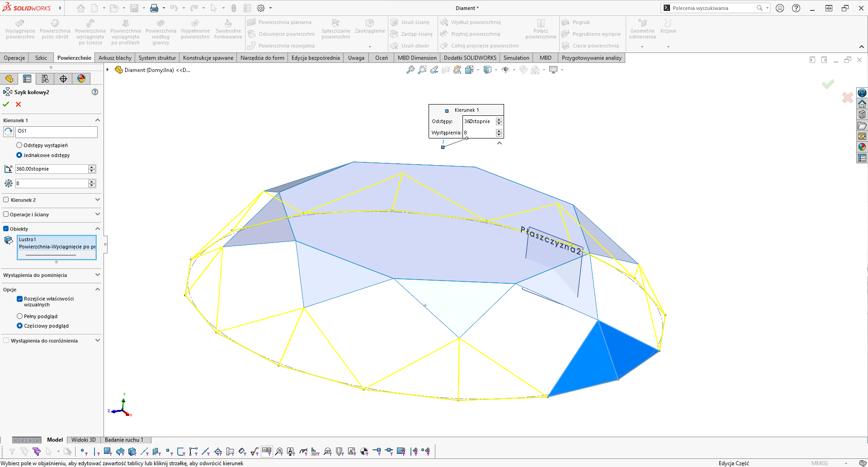Expand the Diament feature tree node
The image size is (868, 467).
(x=108, y=70)
